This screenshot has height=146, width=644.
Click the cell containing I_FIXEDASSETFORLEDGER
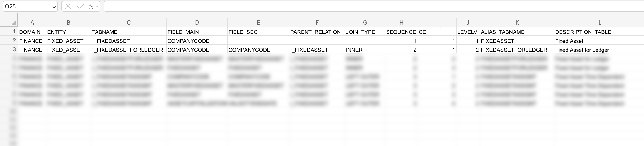pyautogui.click(x=128, y=50)
